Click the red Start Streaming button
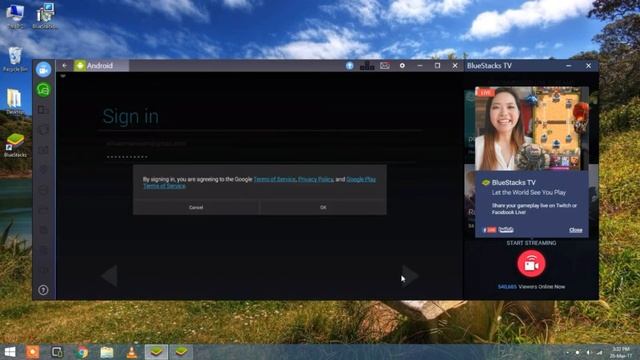Image resolution: width=640 pixels, height=360 pixels. pyautogui.click(x=531, y=264)
